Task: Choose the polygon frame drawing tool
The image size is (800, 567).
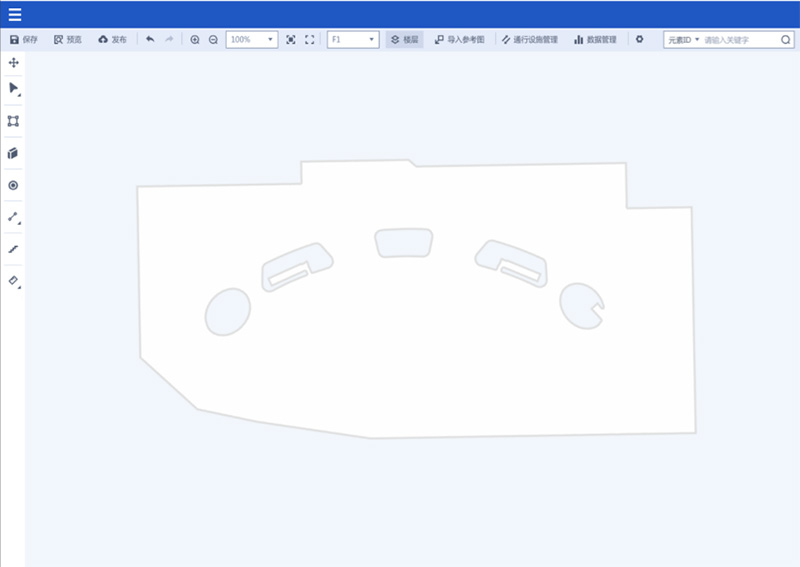Action: 13,121
